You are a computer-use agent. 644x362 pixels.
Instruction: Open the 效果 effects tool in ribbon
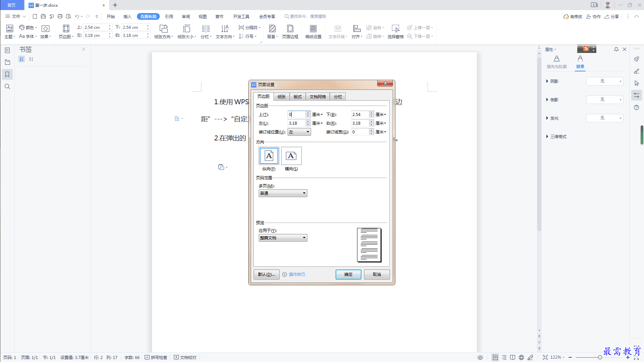[45, 32]
